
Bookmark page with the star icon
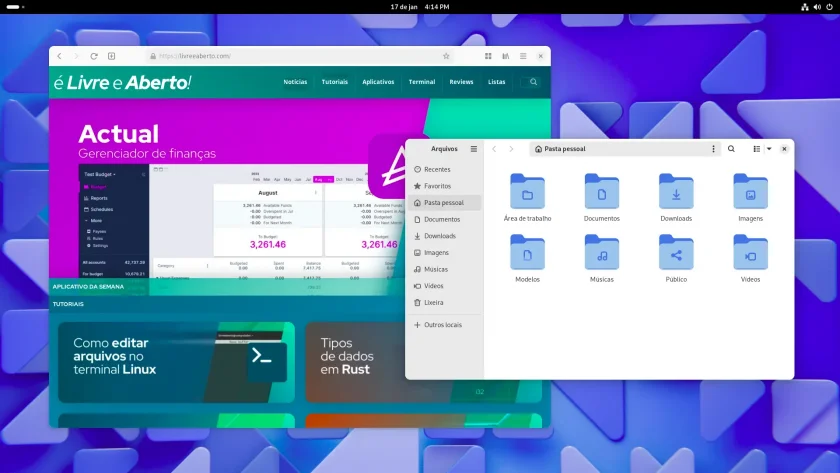pos(446,56)
